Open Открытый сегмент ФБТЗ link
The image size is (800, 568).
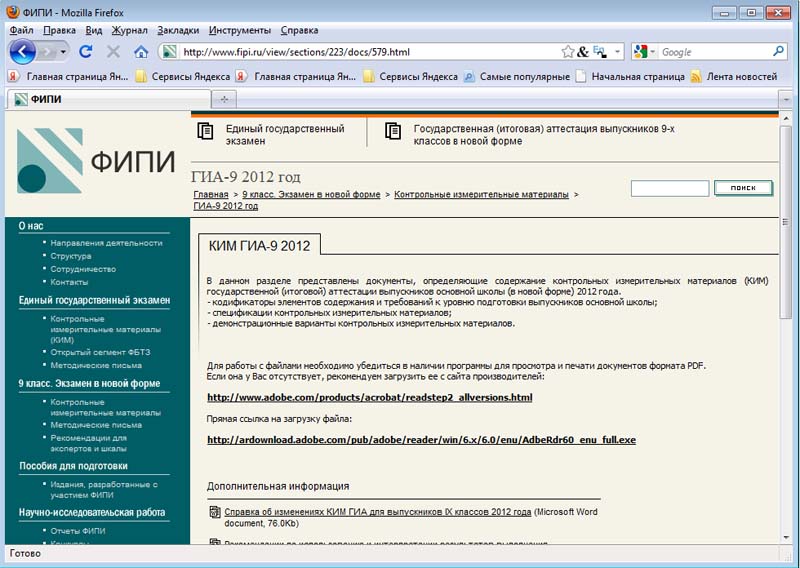(x=100, y=352)
